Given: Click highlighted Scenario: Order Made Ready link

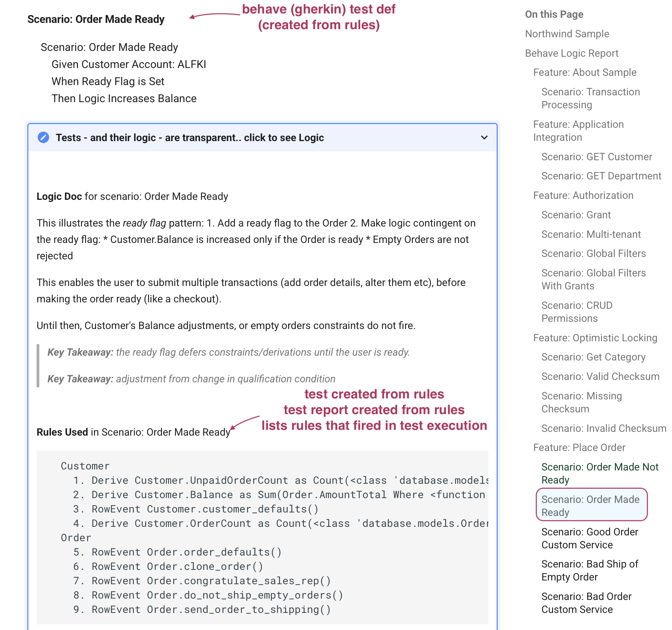Looking at the screenshot, I should click(x=590, y=506).
